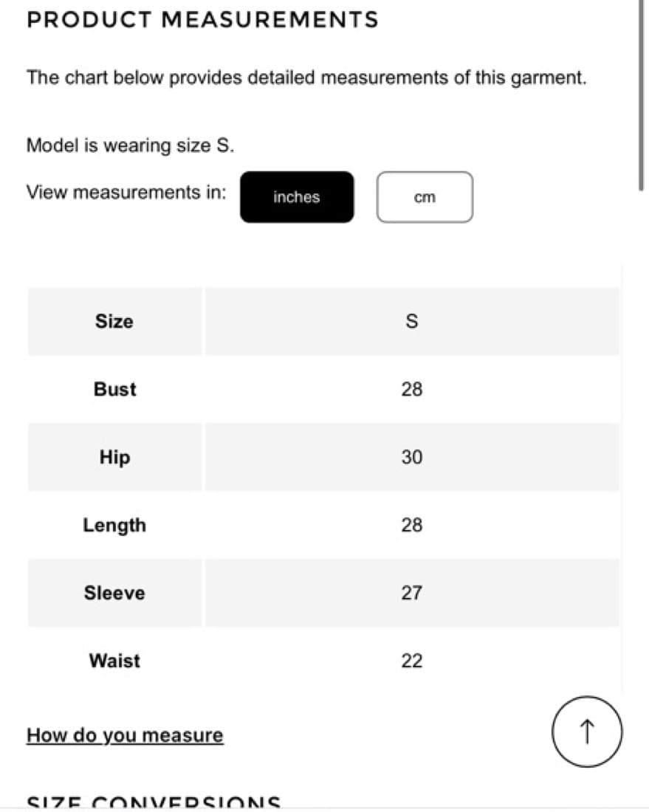Click the Size Conversions section heading
The height and width of the screenshot is (812, 649).
(x=154, y=802)
